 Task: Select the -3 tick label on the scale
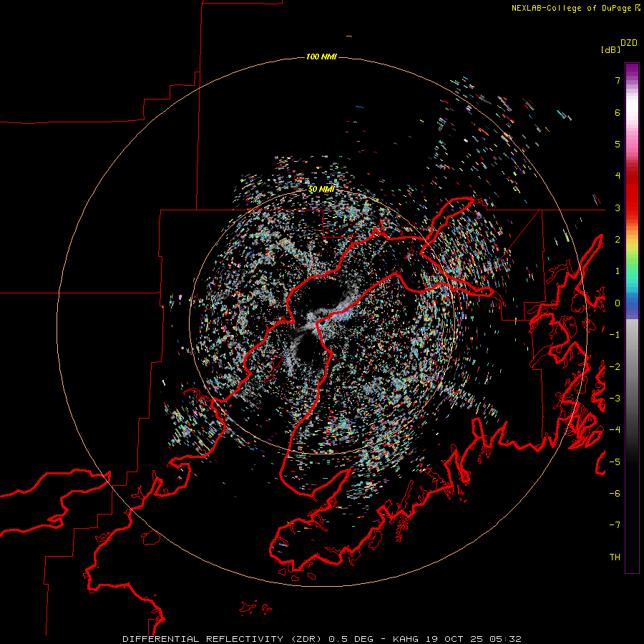615,399
